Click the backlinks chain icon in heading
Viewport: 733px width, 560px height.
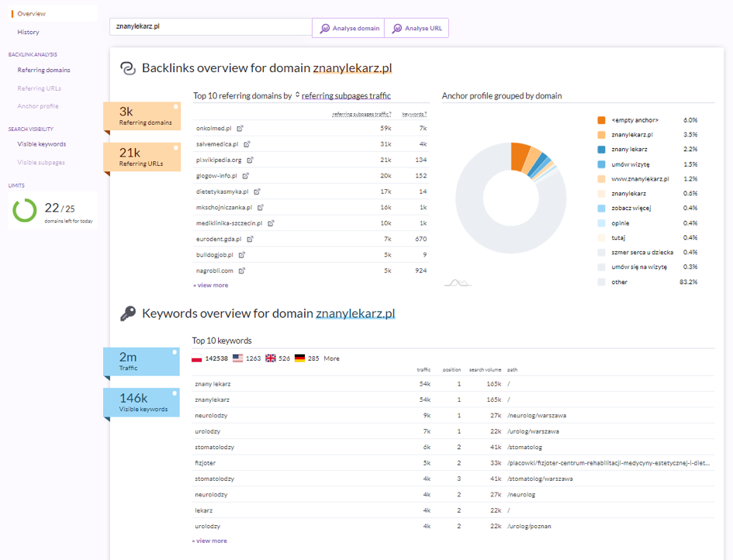[128, 68]
